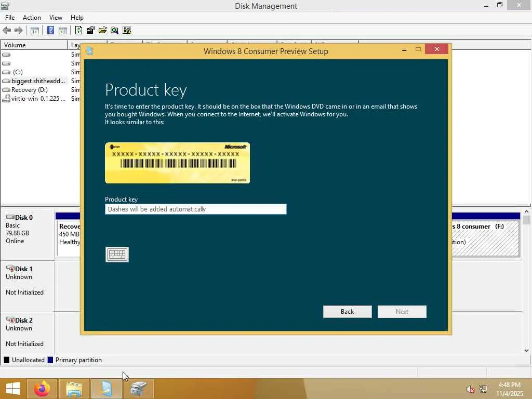Click the magnifier toolbar icon
Screen dimensions: 532x399
tap(115, 31)
